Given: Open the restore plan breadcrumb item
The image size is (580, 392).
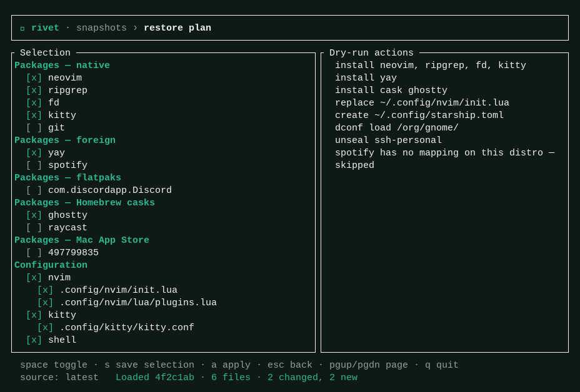Looking at the screenshot, I should (x=177, y=28).
